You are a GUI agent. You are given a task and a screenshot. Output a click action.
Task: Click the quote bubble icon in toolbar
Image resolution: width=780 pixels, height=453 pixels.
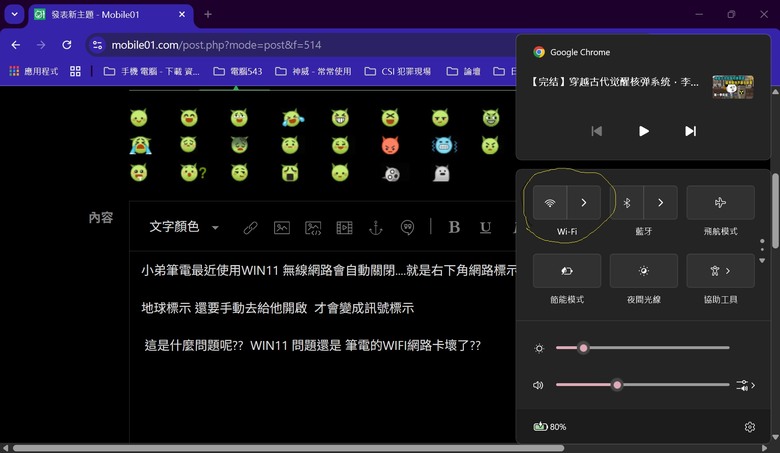(407, 228)
